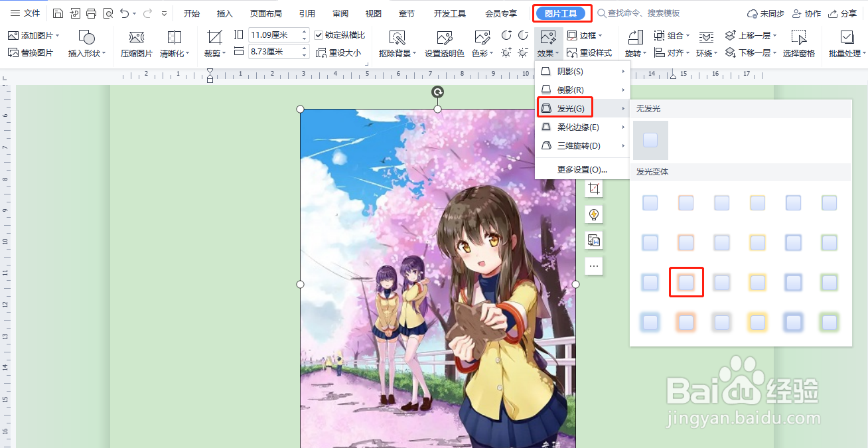Select the 无发光 (No Glow) thumbnail
The image size is (868, 448).
[x=650, y=140]
